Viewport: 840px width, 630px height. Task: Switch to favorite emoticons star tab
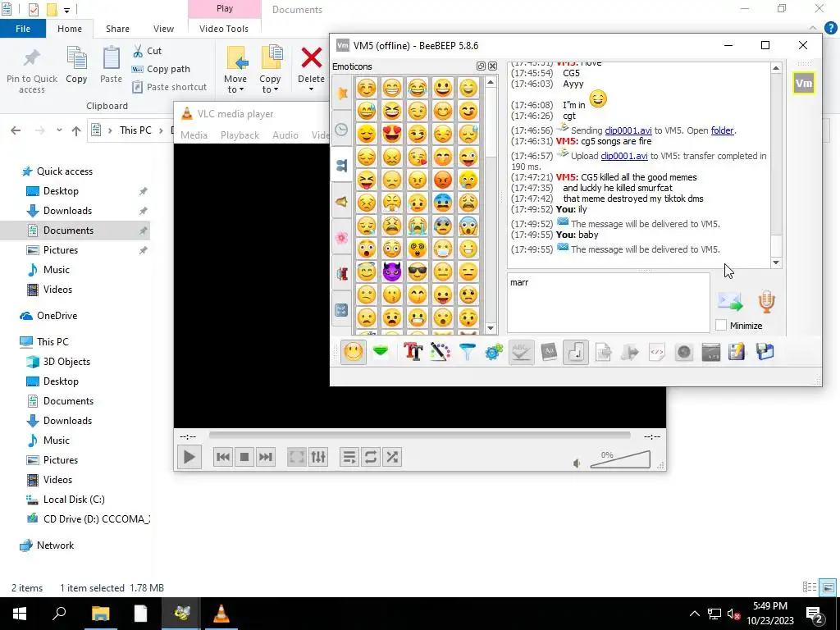pyautogui.click(x=342, y=94)
